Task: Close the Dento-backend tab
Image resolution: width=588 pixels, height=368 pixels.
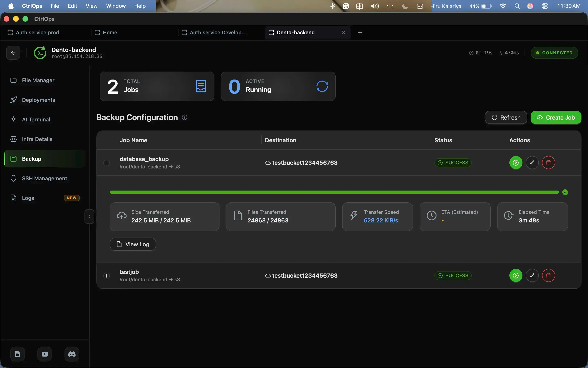Action: (344, 33)
